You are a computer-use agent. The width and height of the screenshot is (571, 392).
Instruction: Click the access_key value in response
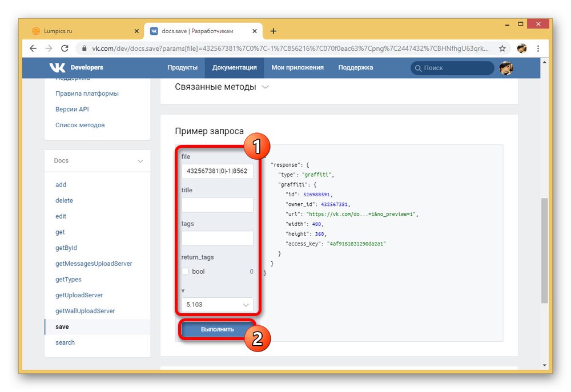(x=356, y=244)
